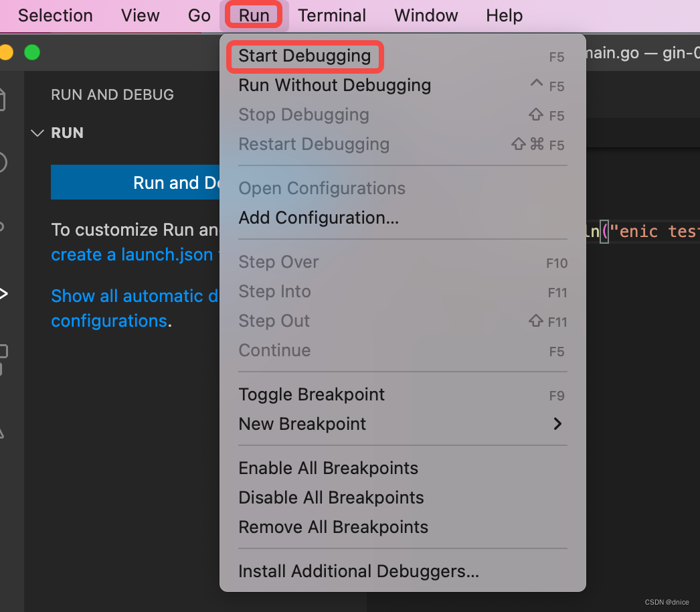The height and width of the screenshot is (612, 700).
Task: Open the Terminal menu in menu bar
Action: point(331,15)
